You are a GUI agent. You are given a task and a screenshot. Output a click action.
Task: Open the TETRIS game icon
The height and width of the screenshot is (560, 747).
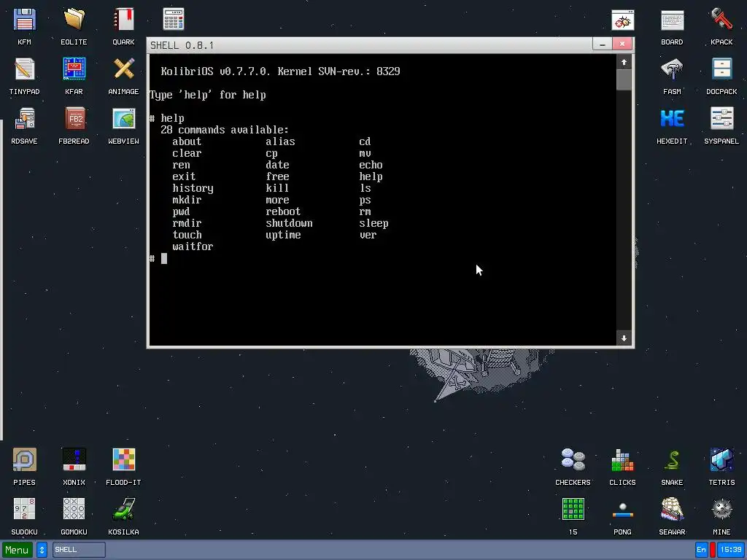(721, 460)
